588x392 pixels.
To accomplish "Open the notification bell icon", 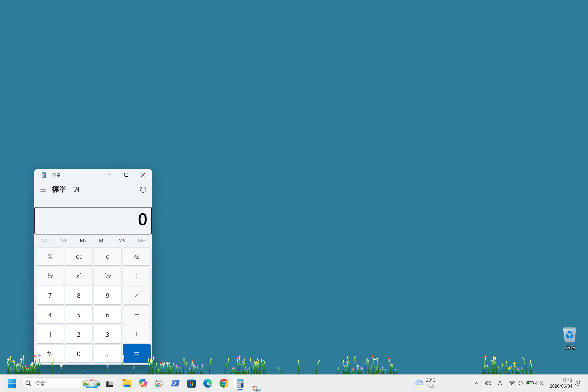I will pos(578,383).
